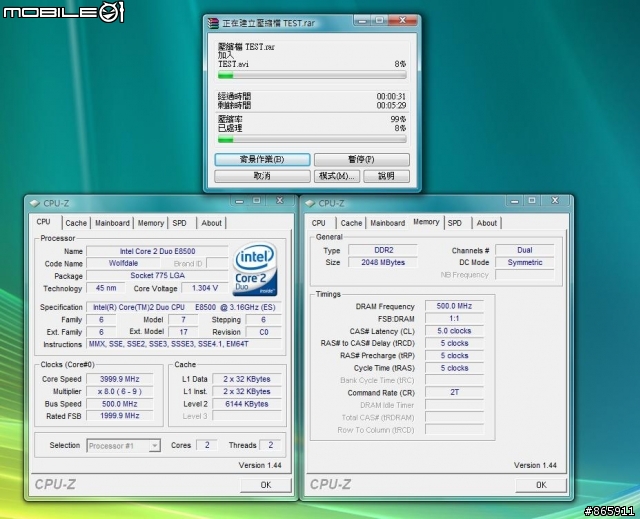The image size is (640, 519).
Task: Click the Symmetric DC mode value
Action: [525, 262]
